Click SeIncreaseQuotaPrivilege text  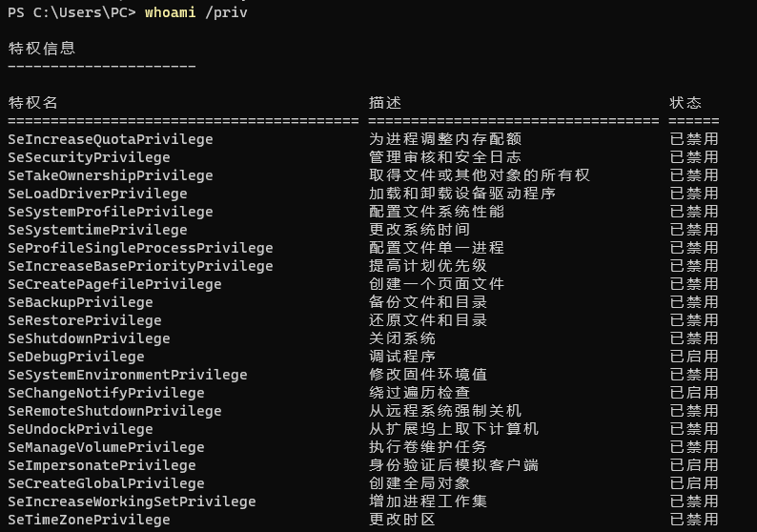[110, 139]
